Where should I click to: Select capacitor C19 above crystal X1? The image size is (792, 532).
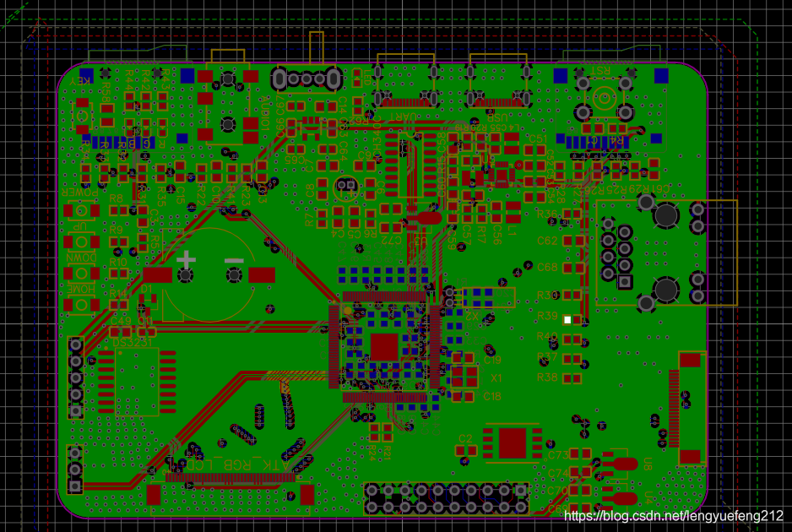click(x=464, y=358)
